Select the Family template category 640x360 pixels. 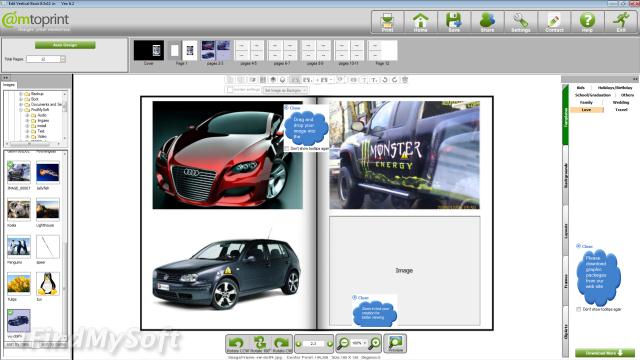(x=586, y=102)
